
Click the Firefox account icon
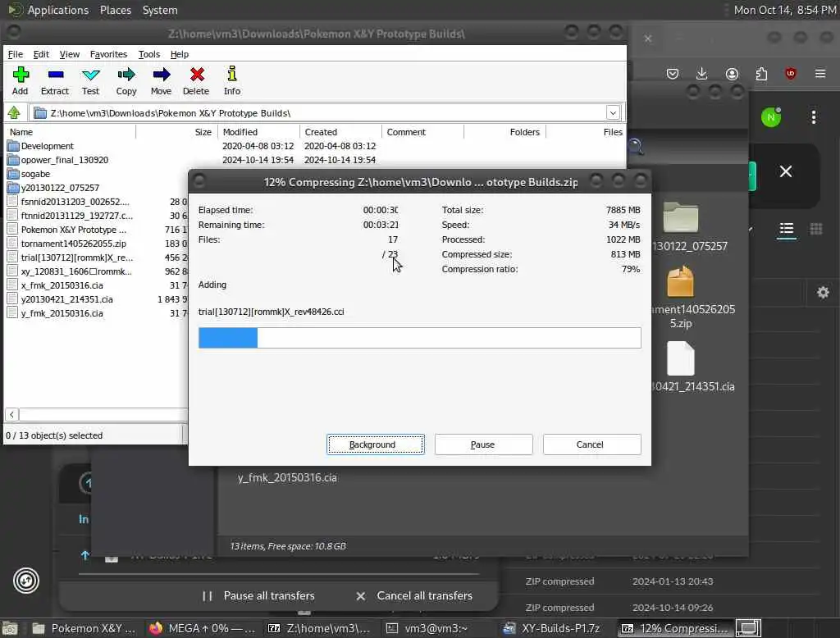pos(732,73)
